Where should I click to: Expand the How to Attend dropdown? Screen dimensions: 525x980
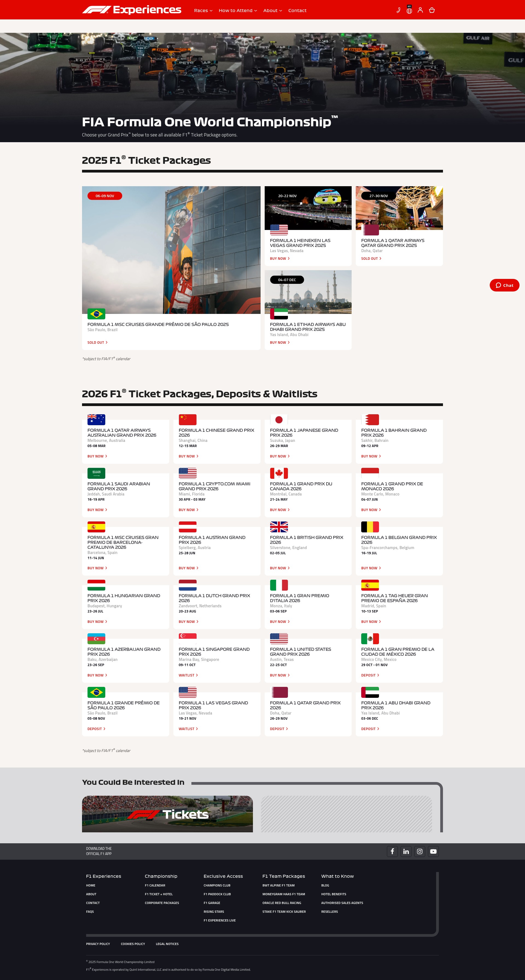(x=238, y=11)
